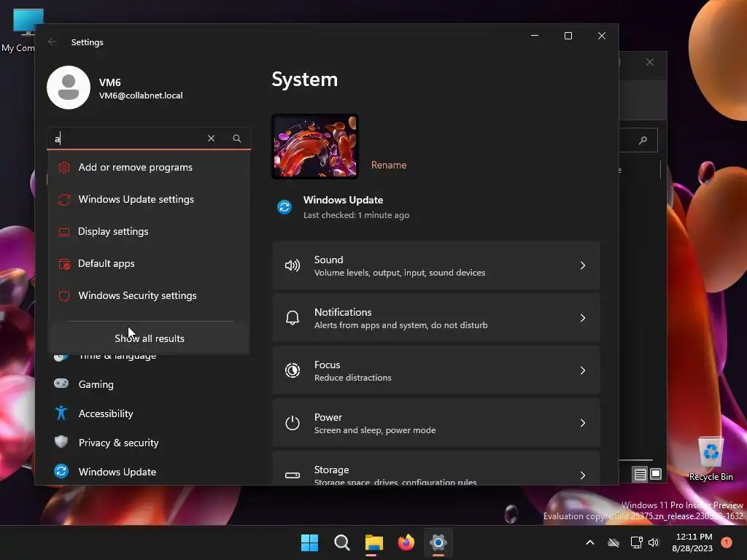The image size is (747, 560).
Task: Maximize the Settings window
Action: [x=568, y=36]
